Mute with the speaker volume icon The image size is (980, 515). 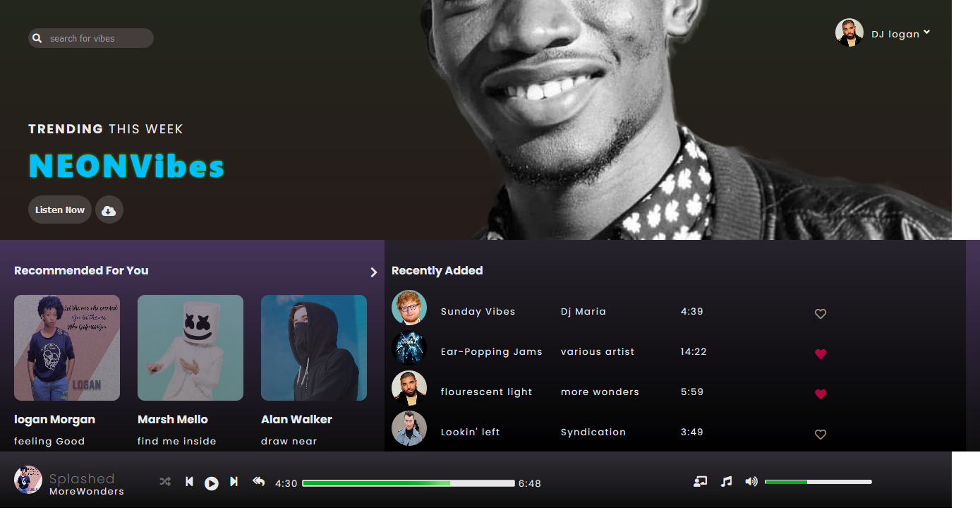pyautogui.click(x=751, y=481)
